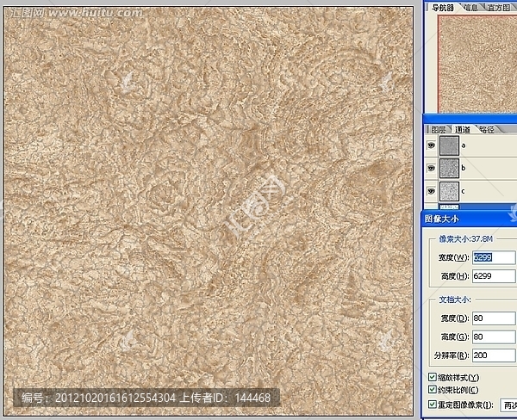The width and height of the screenshot is (517, 420).
Task: Click the 像素大小:37.8M label
Action: (465, 238)
